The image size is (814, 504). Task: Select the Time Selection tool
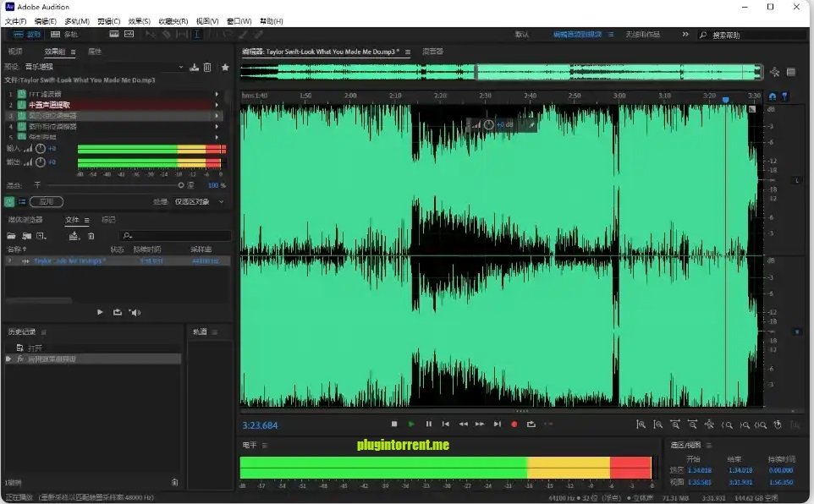[x=197, y=35]
